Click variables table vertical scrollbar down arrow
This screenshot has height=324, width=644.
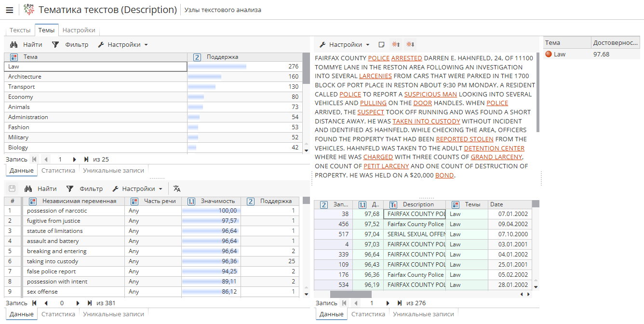306,294
